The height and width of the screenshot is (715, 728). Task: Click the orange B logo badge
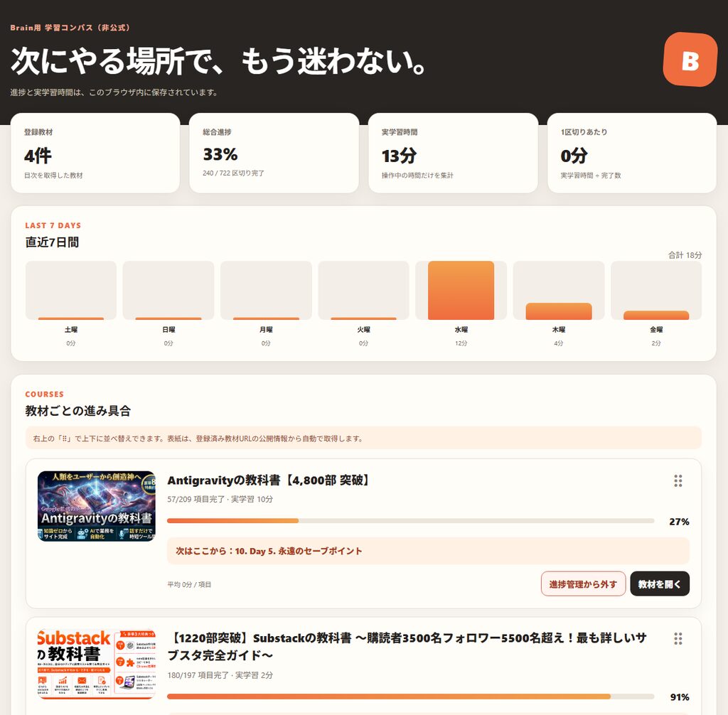click(690, 60)
